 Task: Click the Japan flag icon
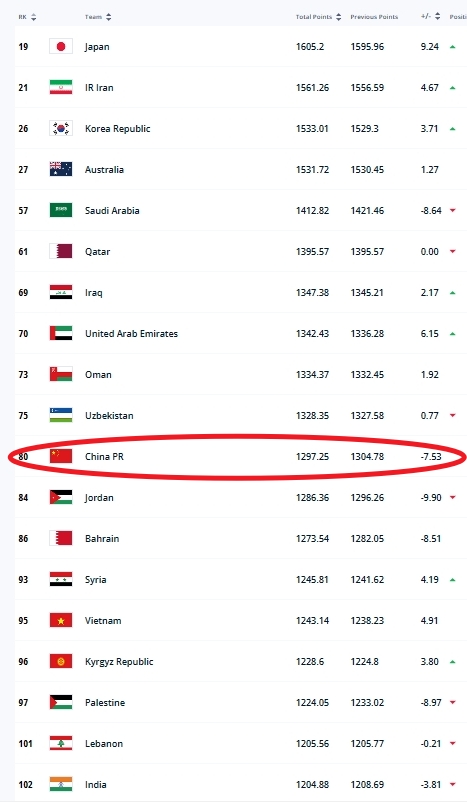[x=61, y=47]
